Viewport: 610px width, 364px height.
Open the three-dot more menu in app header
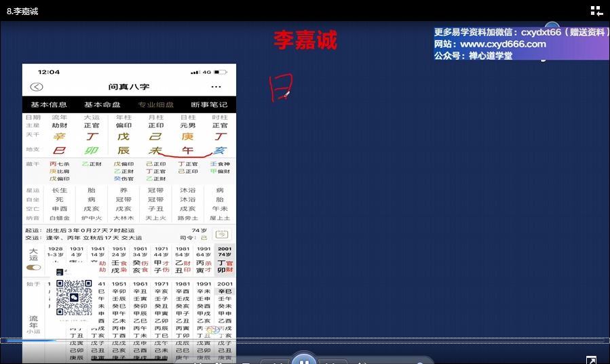click(x=216, y=87)
